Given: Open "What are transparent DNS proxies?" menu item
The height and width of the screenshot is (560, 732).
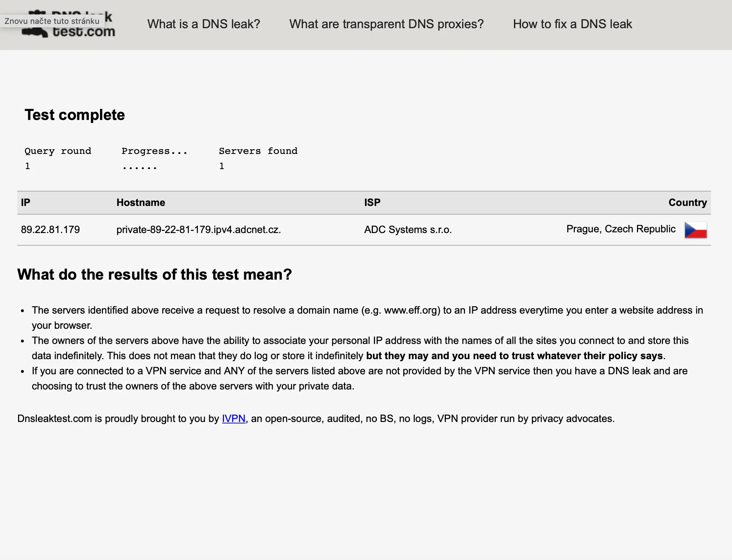Looking at the screenshot, I should pos(386,24).
